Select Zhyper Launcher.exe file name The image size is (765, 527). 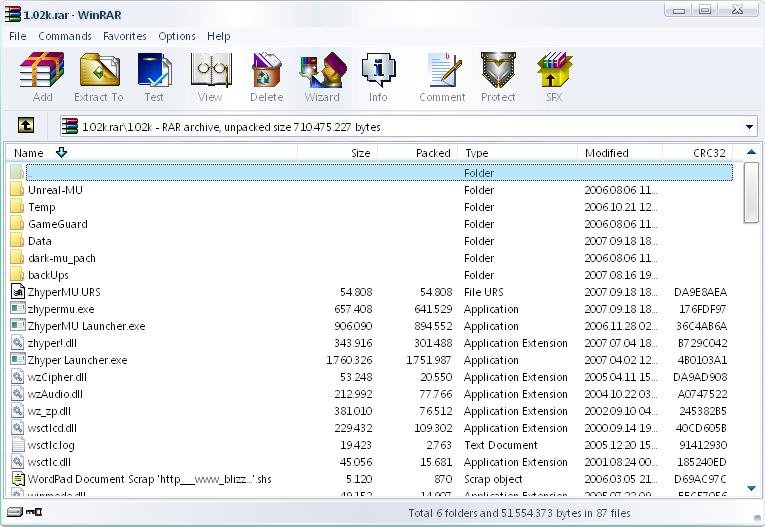coord(77,360)
